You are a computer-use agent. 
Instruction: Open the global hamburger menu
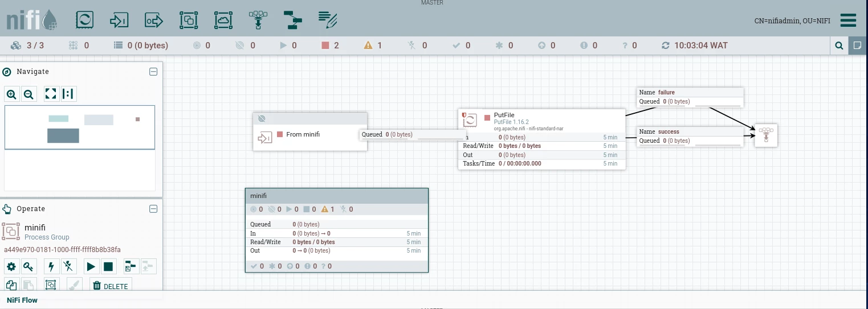(849, 20)
